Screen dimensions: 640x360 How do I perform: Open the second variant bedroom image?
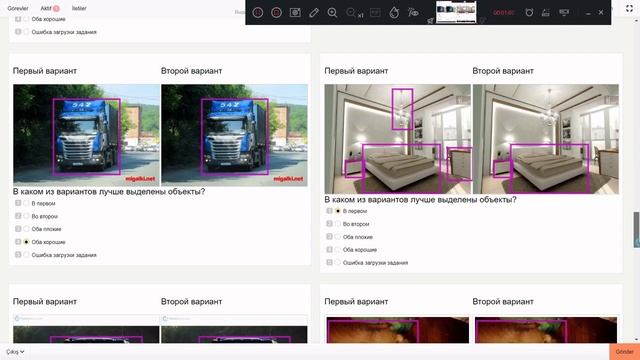click(x=546, y=139)
